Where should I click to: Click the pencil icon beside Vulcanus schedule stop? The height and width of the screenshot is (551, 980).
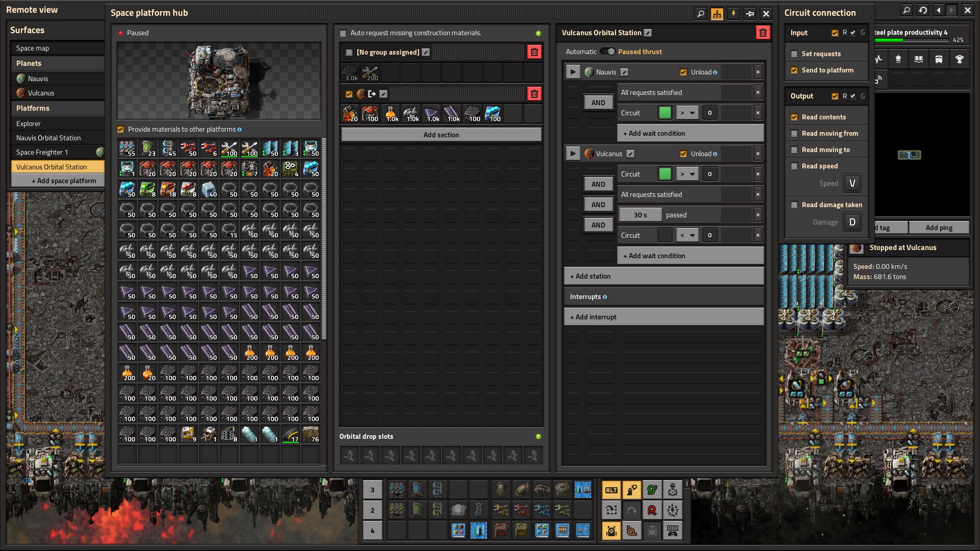[630, 154]
